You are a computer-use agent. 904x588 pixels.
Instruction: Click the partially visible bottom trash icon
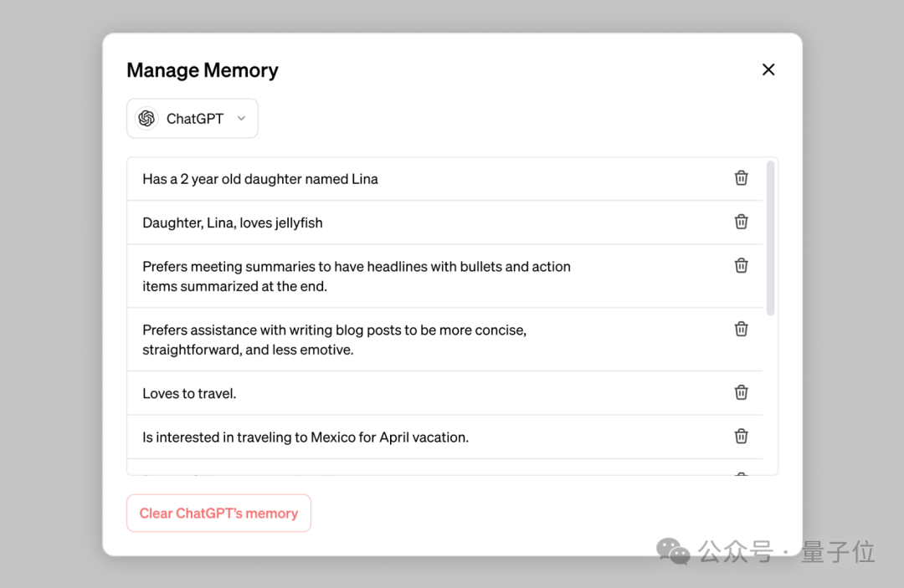coord(742,474)
